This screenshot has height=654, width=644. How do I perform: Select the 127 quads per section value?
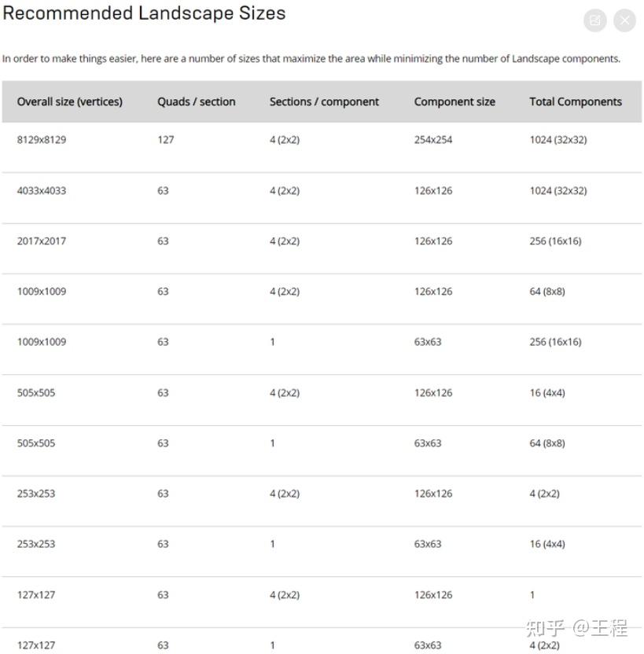click(165, 140)
